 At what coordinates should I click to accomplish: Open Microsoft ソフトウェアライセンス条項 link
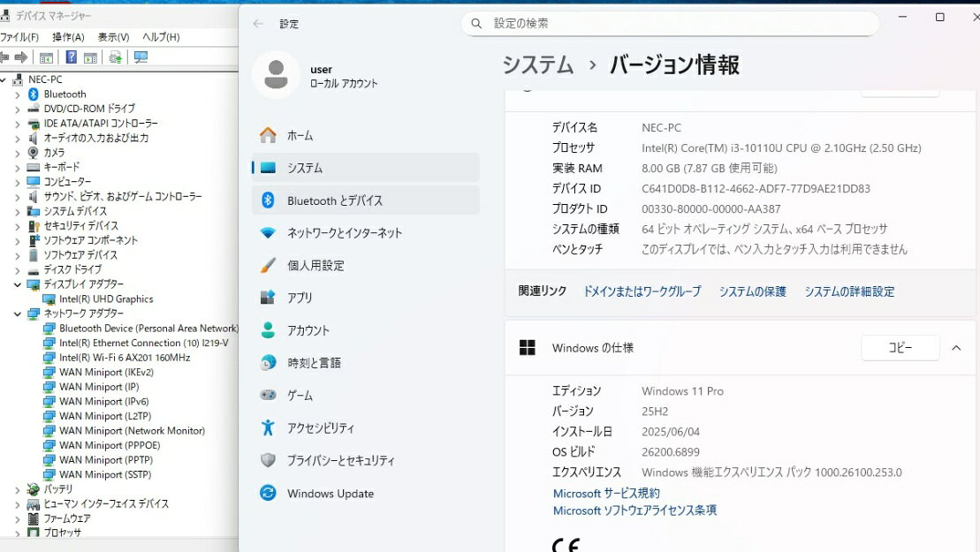point(634,510)
